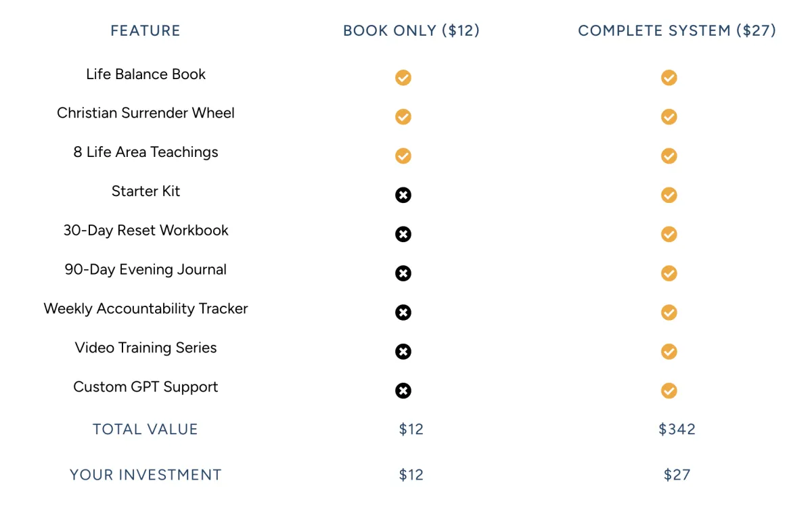Click the Life Balance Book feature label

tap(145, 74)
